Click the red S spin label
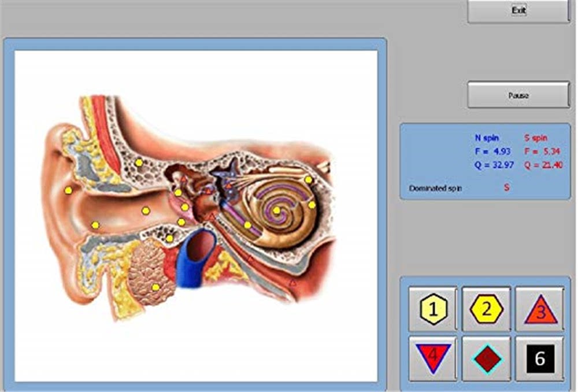 tap(536, 138)
